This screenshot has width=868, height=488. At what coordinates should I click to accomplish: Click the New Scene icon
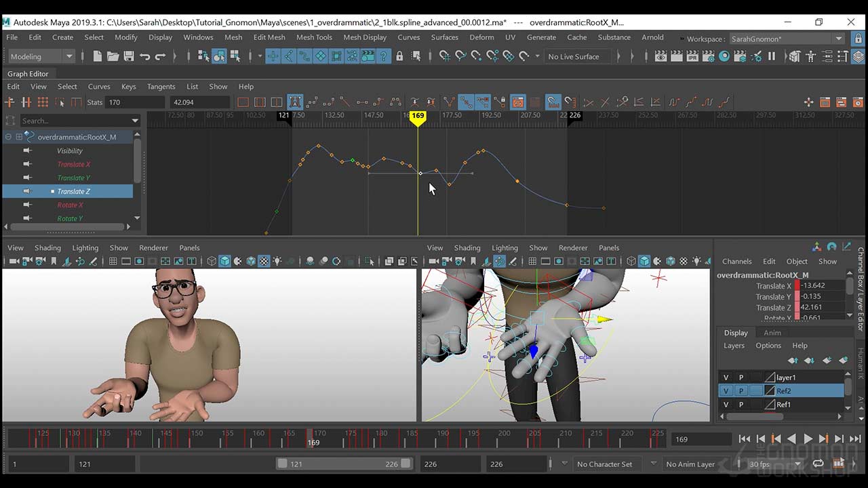tap(98, 56)
